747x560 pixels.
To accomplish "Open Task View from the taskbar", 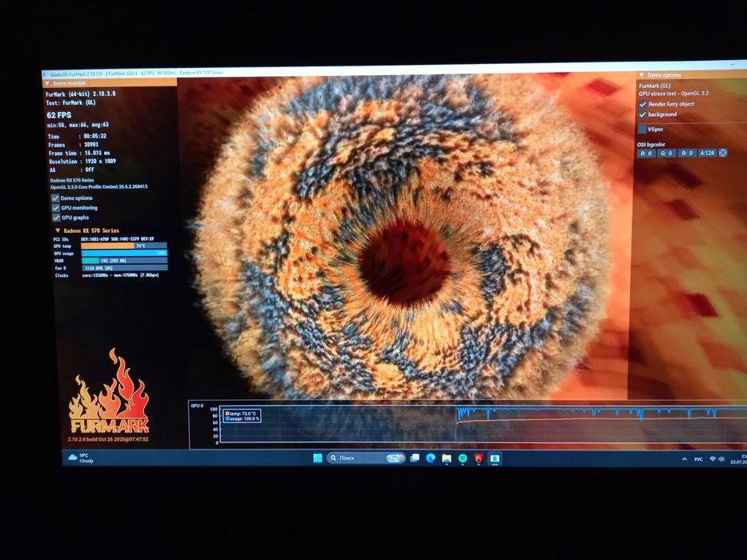I will point(415,458).
